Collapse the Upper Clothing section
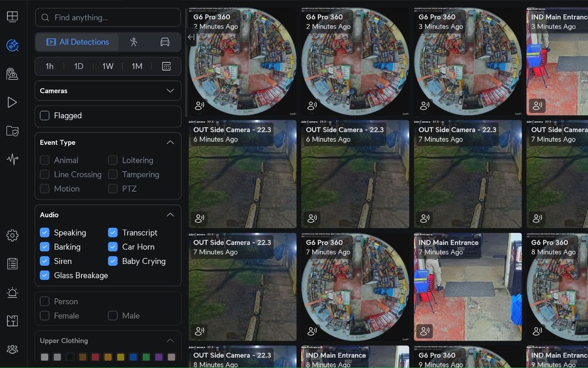 tap(170, 340)
